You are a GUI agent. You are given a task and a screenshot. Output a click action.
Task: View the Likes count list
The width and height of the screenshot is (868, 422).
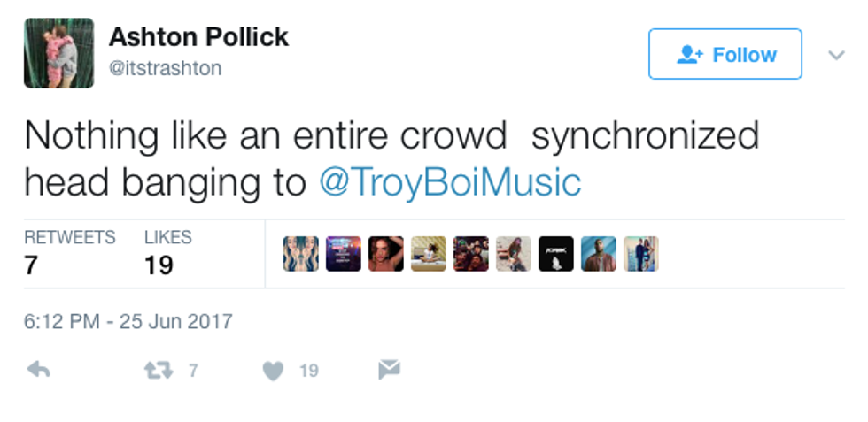(168, 252)
